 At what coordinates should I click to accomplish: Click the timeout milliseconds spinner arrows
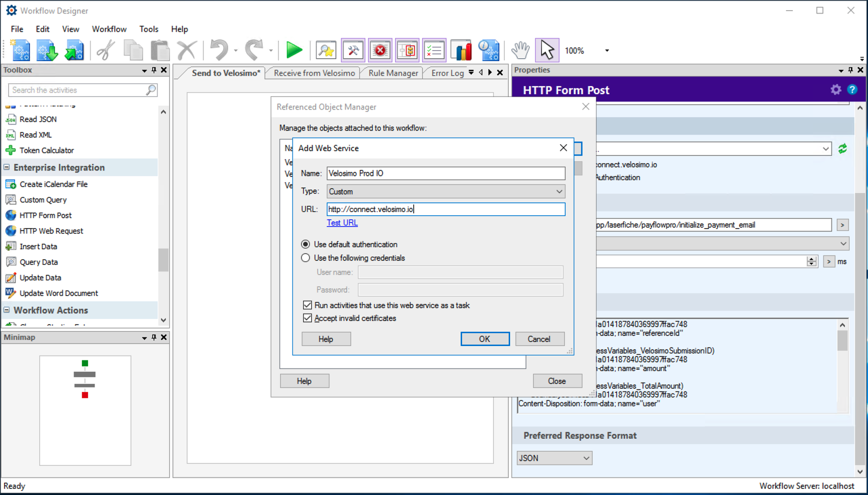(812, 261)
